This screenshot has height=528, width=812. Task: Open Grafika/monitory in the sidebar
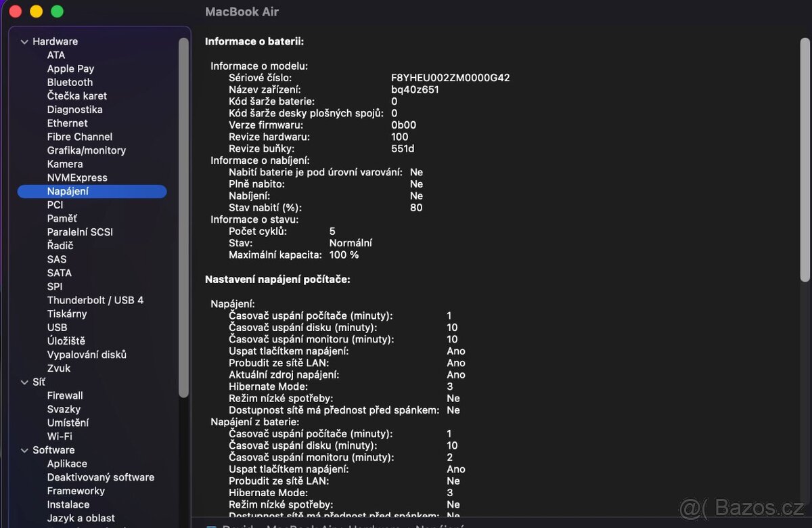[87, 150]
